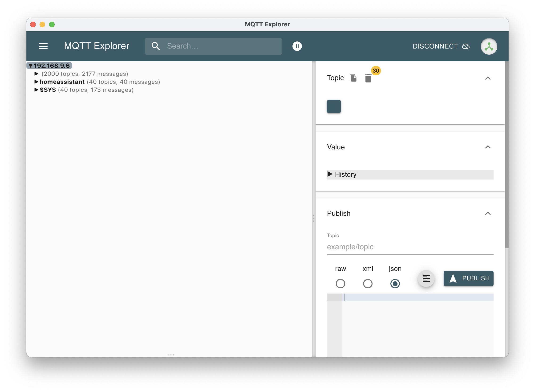Click the example/topic publish field
Screen dimensions: 535x392
click(410, 247)
